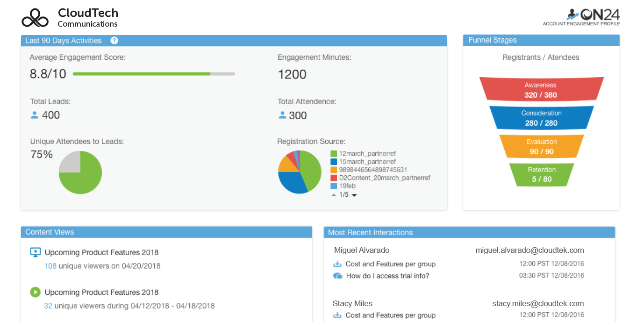This screenshot has height=322, width=644.
Task: Click the light blue 19feb legend swatch
Action: pyautogui.click(x=334, y=186)
